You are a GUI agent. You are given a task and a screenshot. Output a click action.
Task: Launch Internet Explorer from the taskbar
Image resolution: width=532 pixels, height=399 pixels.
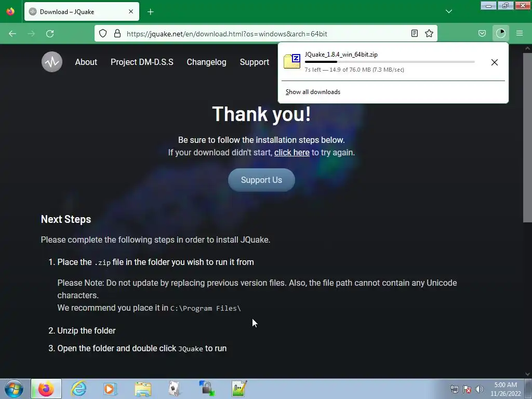(x=78, y=389)
